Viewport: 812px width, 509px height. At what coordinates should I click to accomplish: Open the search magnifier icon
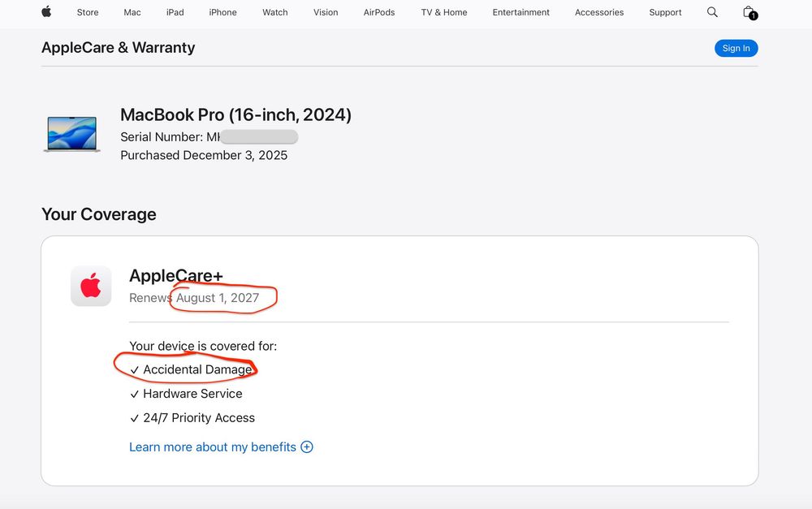pos(712,12)
